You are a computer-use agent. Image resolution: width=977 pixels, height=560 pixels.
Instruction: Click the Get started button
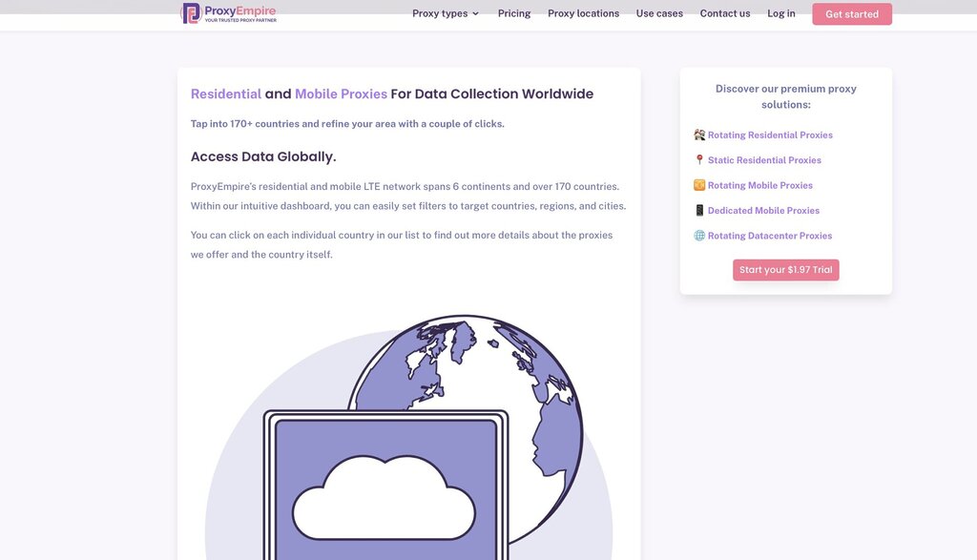(x=852, y=14)
